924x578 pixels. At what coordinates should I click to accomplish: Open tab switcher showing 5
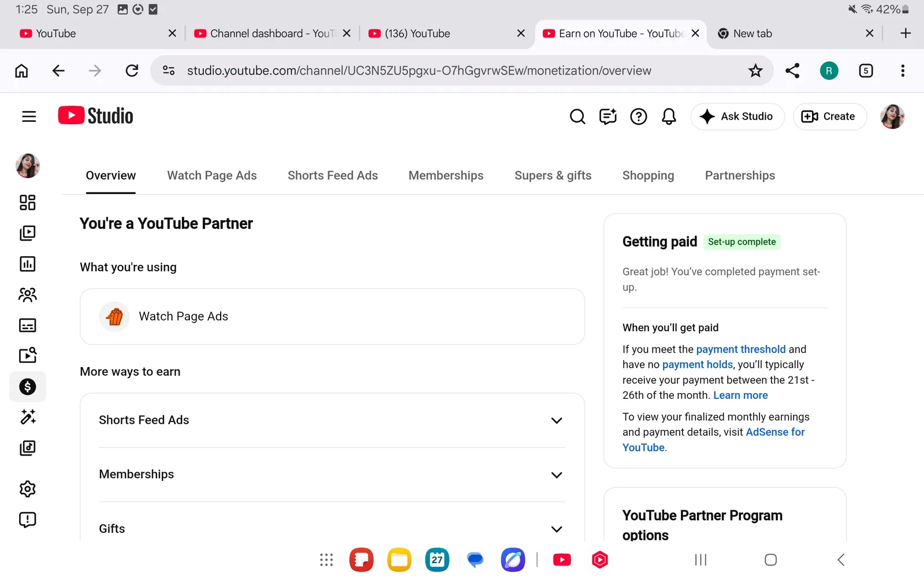tap(866, 71)
